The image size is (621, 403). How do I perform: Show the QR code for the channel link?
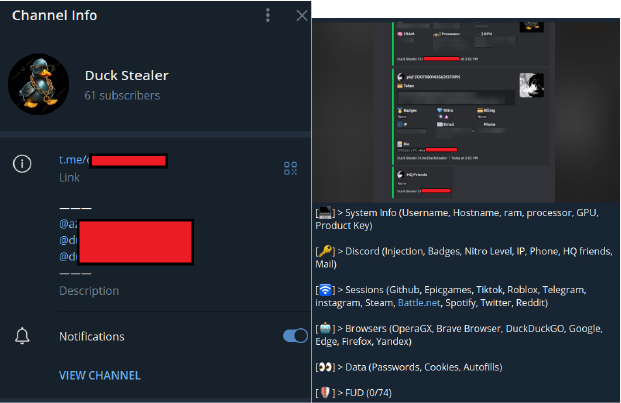pyautogui.click(x=290, y=168)
